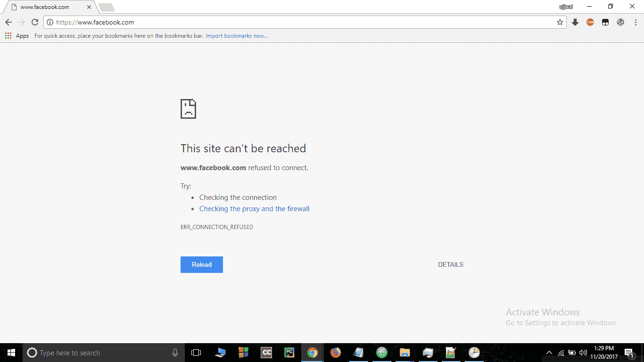Open the proxy and firewall link

tap(255, 209)
